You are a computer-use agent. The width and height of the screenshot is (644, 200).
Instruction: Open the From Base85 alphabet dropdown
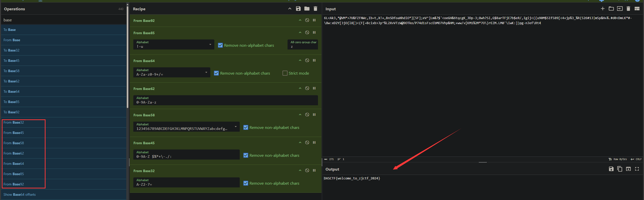tap(210, 45)
